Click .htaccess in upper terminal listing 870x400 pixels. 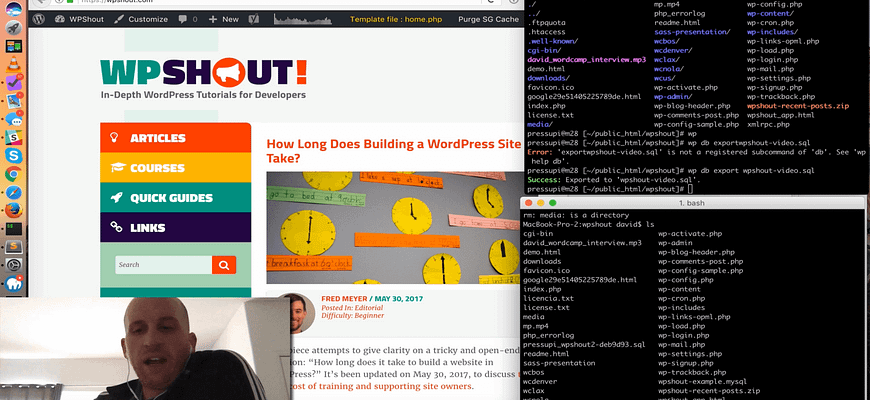coord(547,32)
